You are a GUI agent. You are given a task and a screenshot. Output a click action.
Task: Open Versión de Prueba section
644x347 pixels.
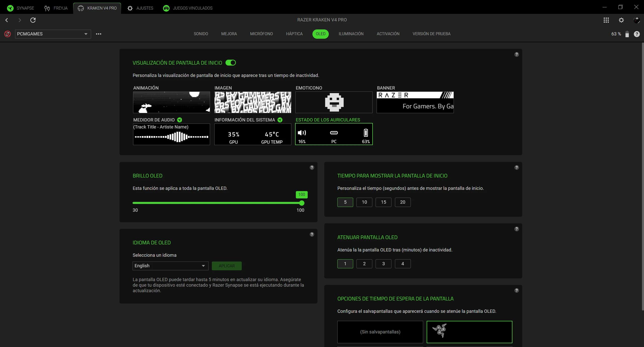pos(431,34)
